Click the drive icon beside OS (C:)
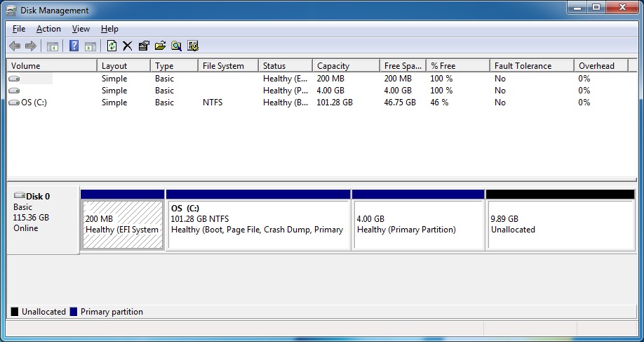 (14, 103)
